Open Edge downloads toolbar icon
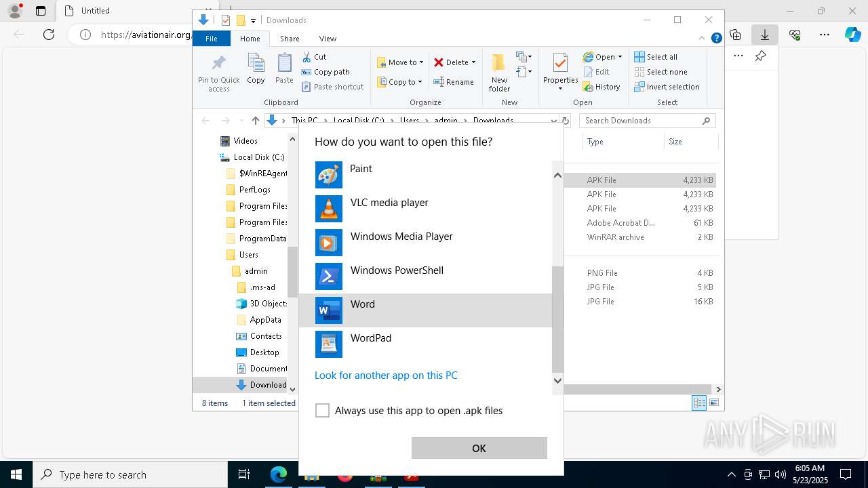Image resolution: width=868 pixels, height=488 pixels. (764, 35)
